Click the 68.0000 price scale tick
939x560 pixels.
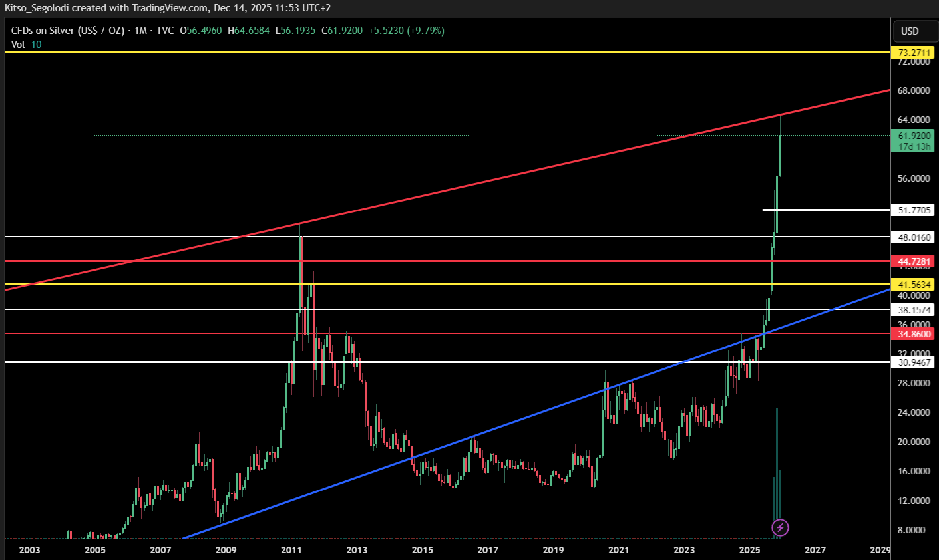914,90
